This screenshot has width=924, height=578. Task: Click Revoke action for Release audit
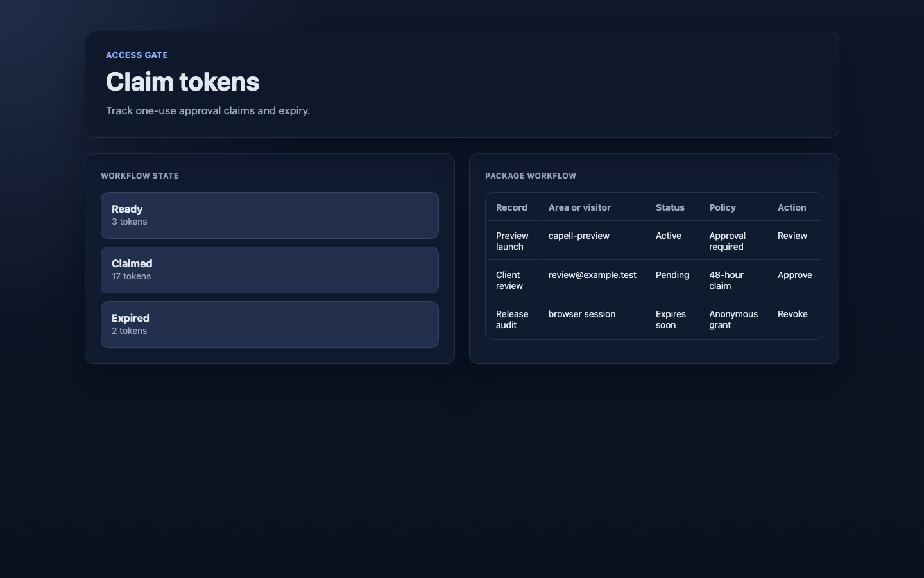[792, 314]
